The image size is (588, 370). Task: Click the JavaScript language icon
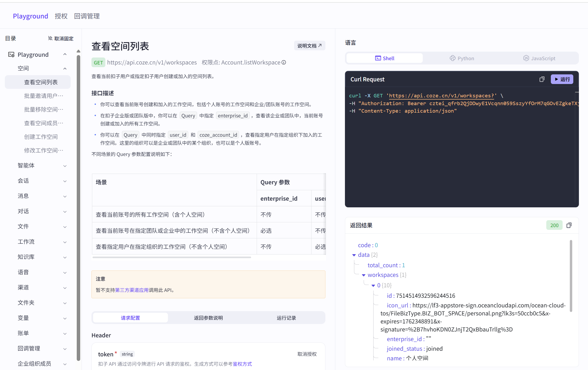pos(526,58)
